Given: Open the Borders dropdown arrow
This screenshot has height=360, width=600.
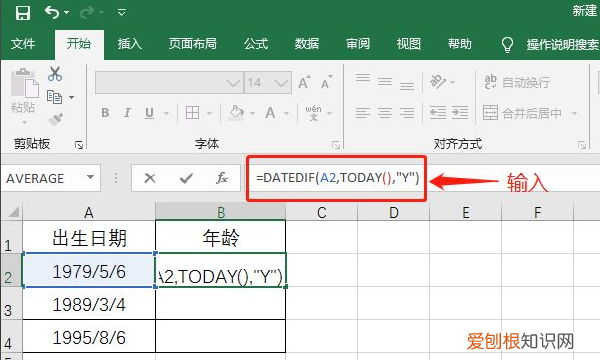Looking at the screenshot, I should (x=209, y=113).
